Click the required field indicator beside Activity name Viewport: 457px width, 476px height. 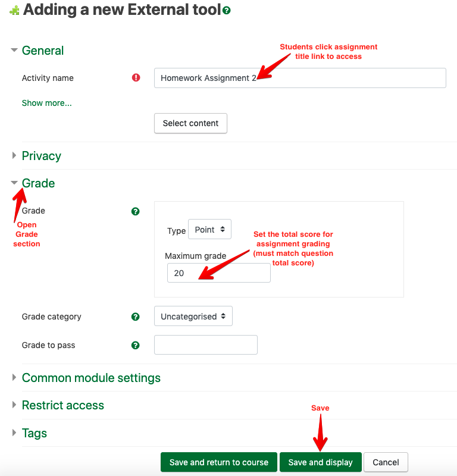(136, 78)
